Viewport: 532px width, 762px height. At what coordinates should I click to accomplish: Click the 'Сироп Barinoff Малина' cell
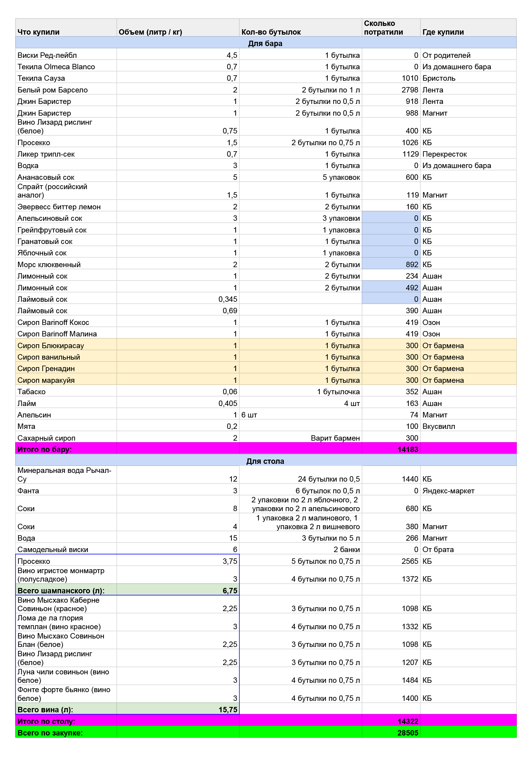click(x=66, y=333)
